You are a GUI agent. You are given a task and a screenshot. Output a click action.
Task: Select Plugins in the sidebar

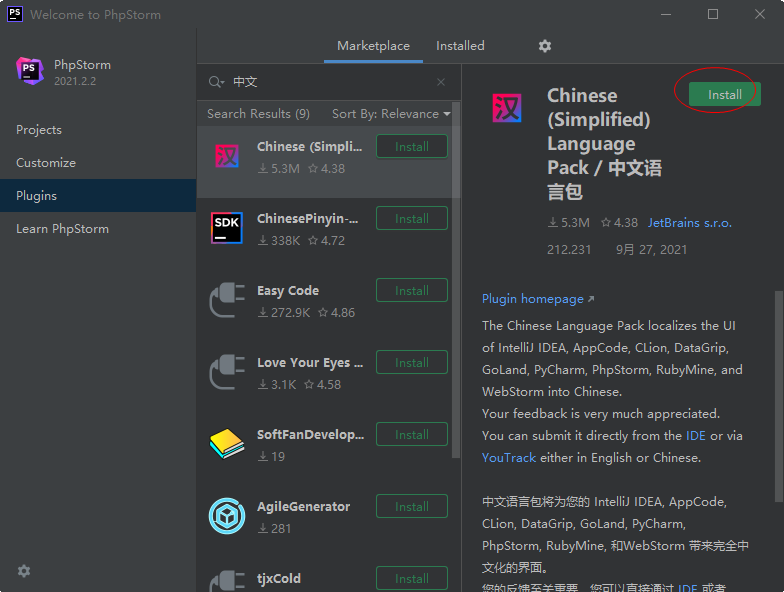[98, 196]
